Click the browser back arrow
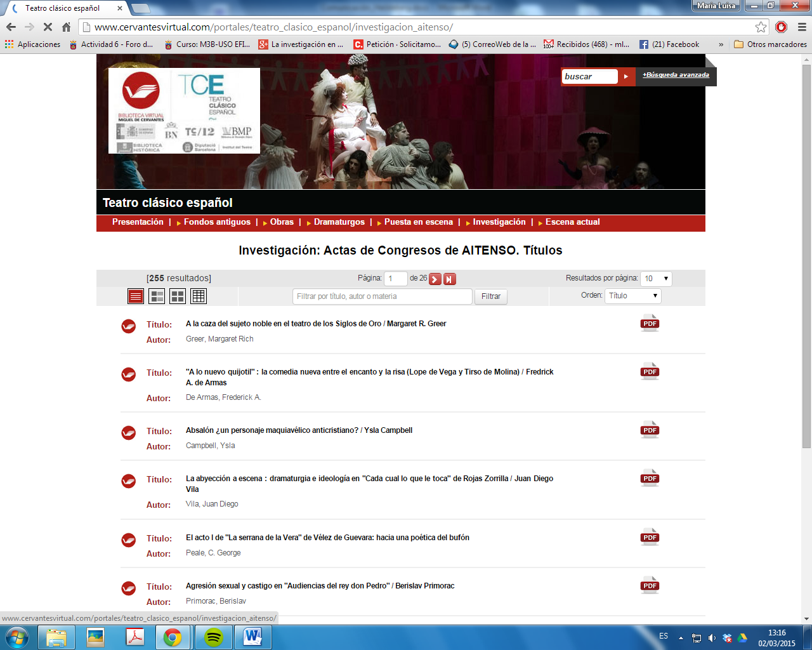 (11, 27)
